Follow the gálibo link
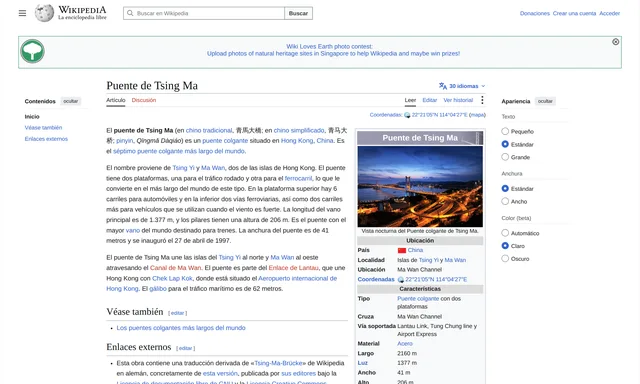640x384 pixels. coord(158,289)
